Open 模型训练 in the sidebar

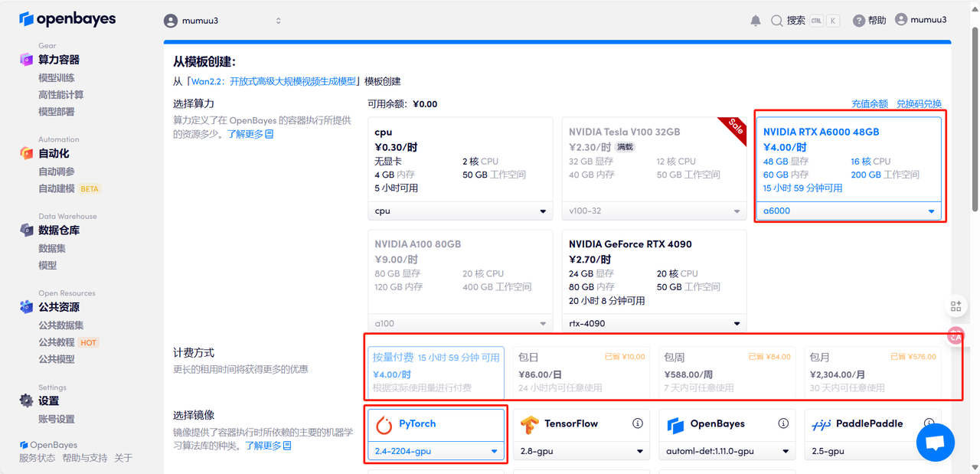click(x=57, y=77)
